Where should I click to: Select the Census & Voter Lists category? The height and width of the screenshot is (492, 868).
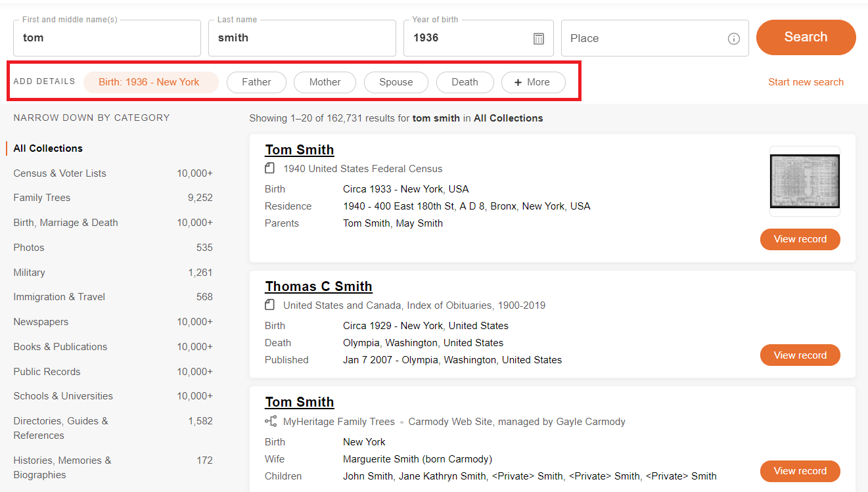coord(60,173)
